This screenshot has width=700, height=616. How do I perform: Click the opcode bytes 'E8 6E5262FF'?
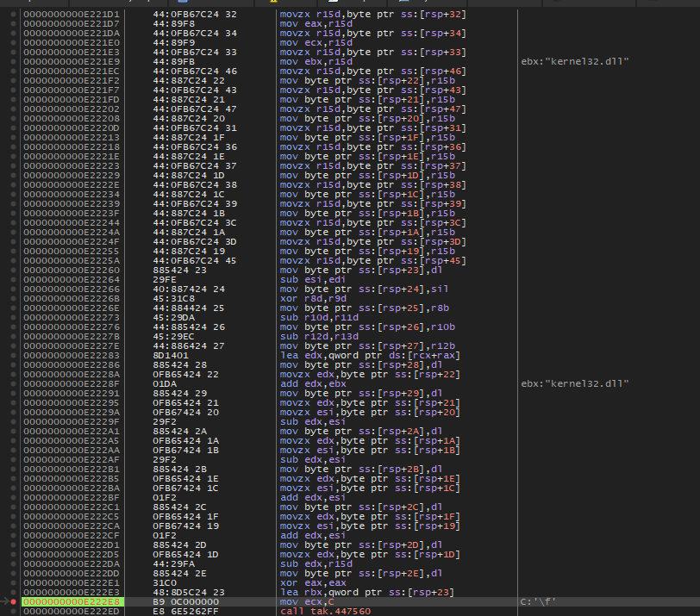click(185, 611)
